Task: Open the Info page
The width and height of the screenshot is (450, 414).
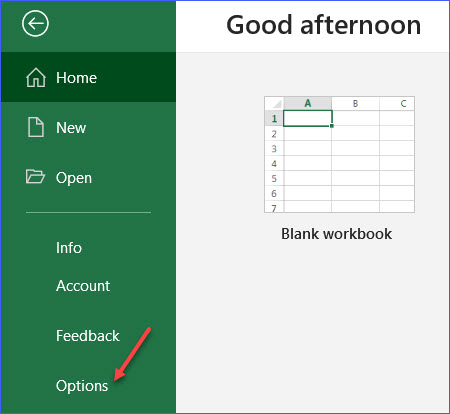Action: click(69, 248)
